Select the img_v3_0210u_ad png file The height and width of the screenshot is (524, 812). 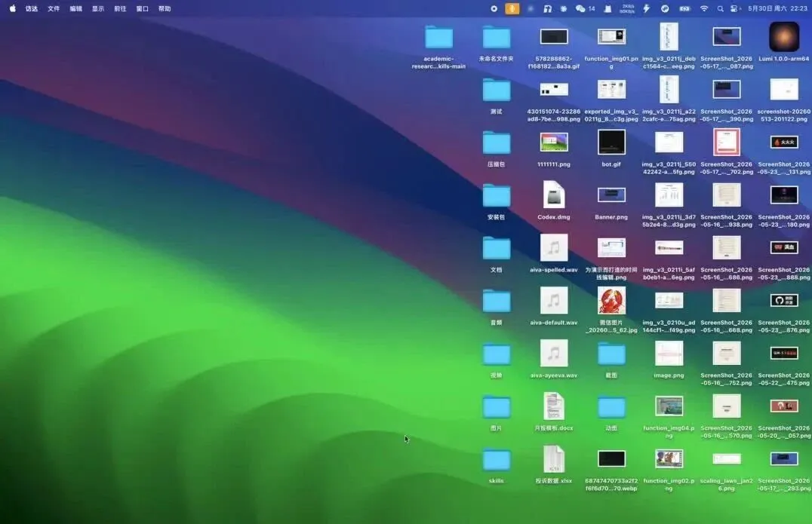(669, 301)
